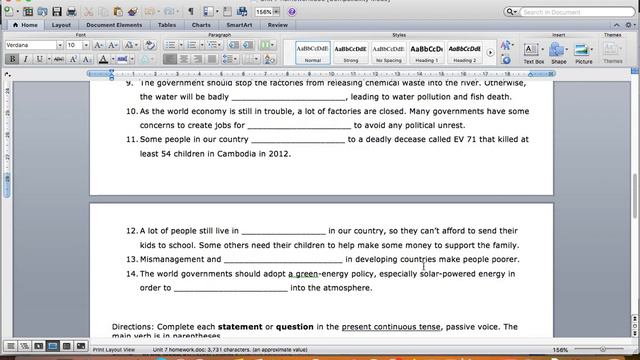This screenshot has width=640, height=360.
Task: Click the numbered list icon
Action: coord(191,45)
